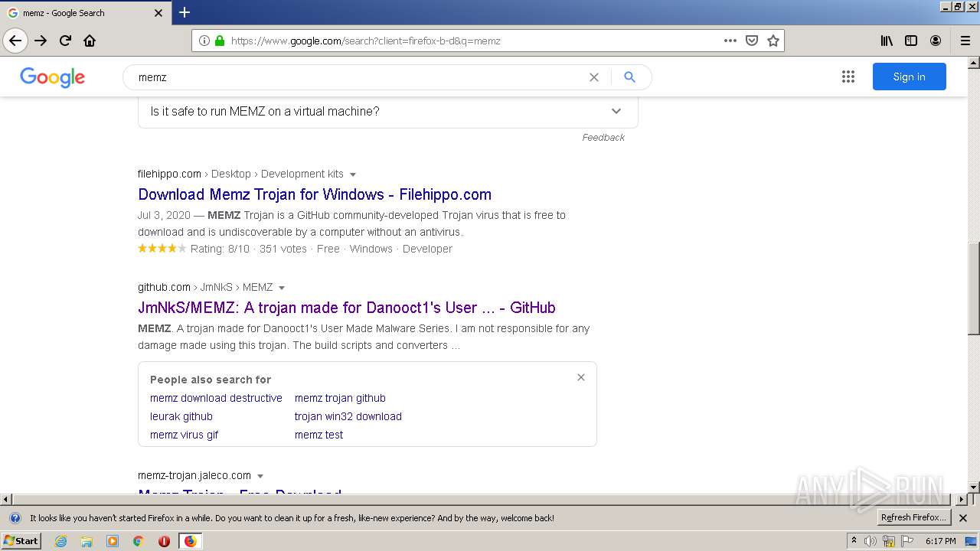The image size is (980, 551).
Task: Search for memz download destructive
Action: coord(216,398)
